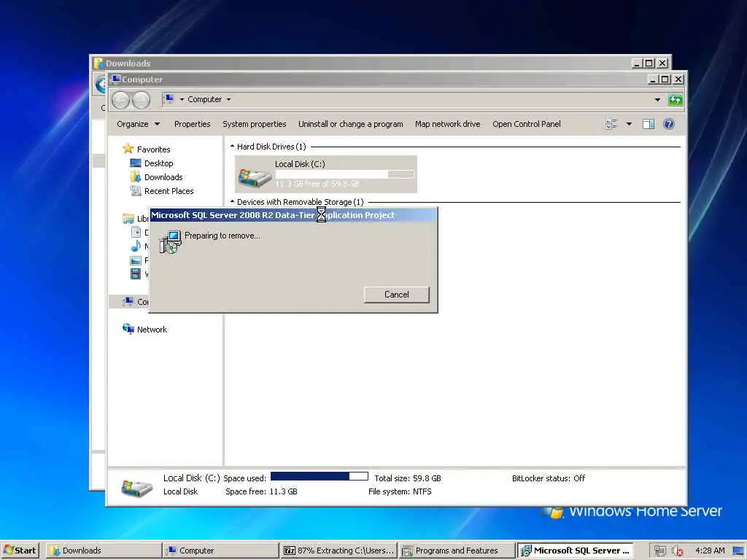This screenshot has width=747, height=560.
Task: Click the installer icon in removal dialog
Action: click(170, 242)
